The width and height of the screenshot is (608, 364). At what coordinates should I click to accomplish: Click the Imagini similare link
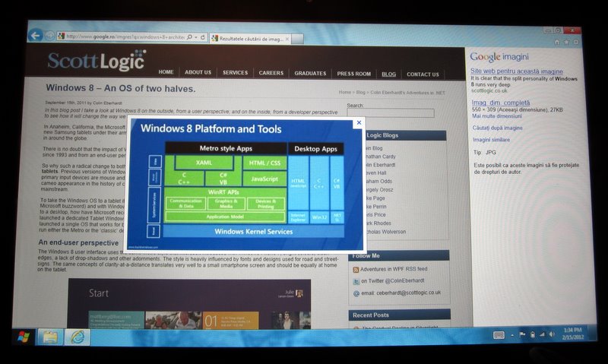[x=491, y=140]
